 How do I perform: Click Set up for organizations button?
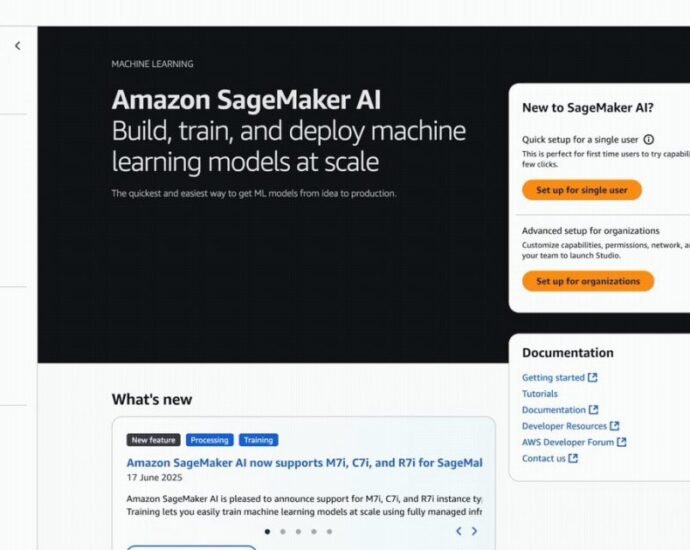pos(587,281)
